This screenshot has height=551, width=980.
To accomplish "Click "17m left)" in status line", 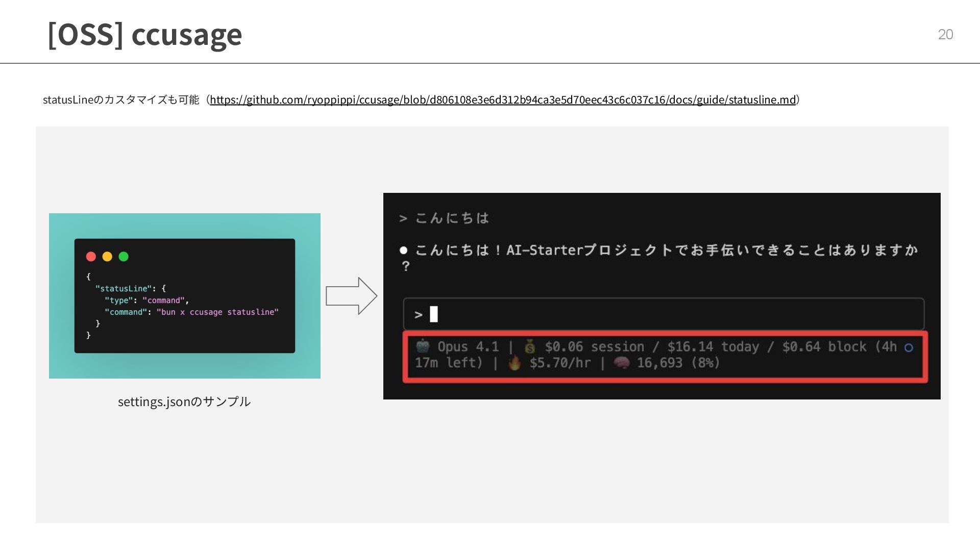I will [449, 363].
